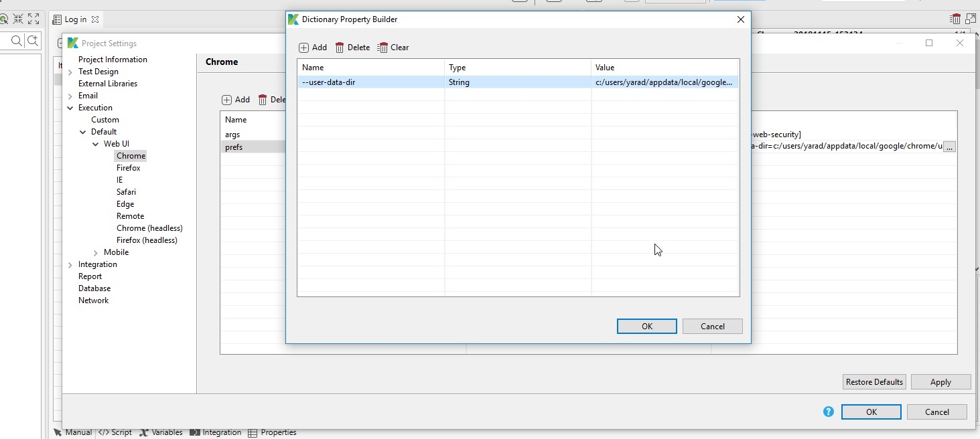
Task: Click the expand all arrows icon
Action: [x=33, y=19]
